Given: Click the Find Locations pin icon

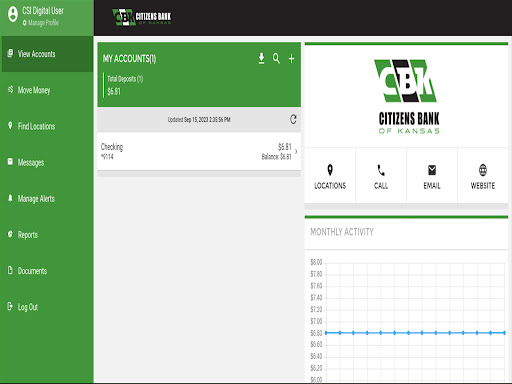Looking at the screenshot, I should [x=10, y=125].
